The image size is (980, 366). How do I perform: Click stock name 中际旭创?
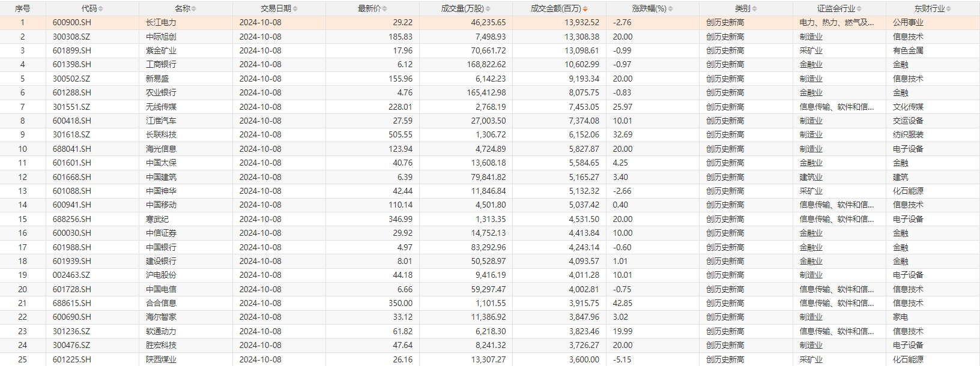(161, 37)
